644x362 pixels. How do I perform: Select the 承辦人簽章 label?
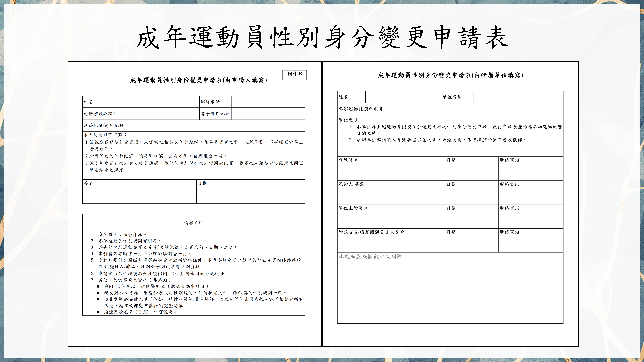click(352, 185)
